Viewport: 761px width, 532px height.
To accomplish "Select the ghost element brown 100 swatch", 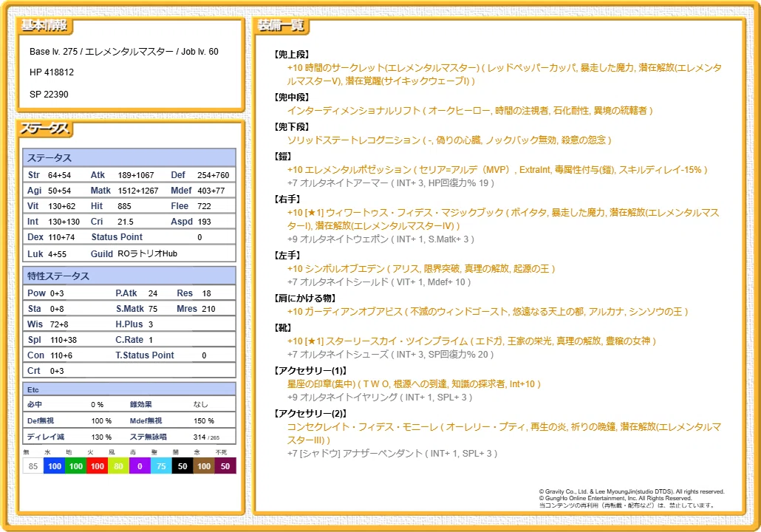I will (204, 466).
